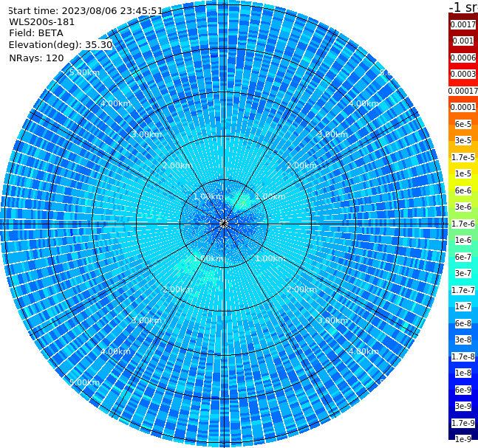Select the 0.00017 colorbar label
Screen dimensions: 478x448
click(463, 91)
